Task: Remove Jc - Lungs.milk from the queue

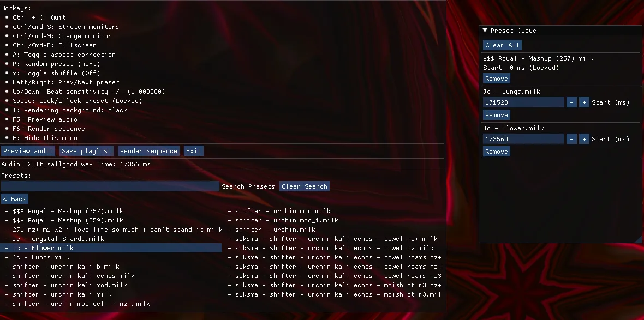Action: 496,115
